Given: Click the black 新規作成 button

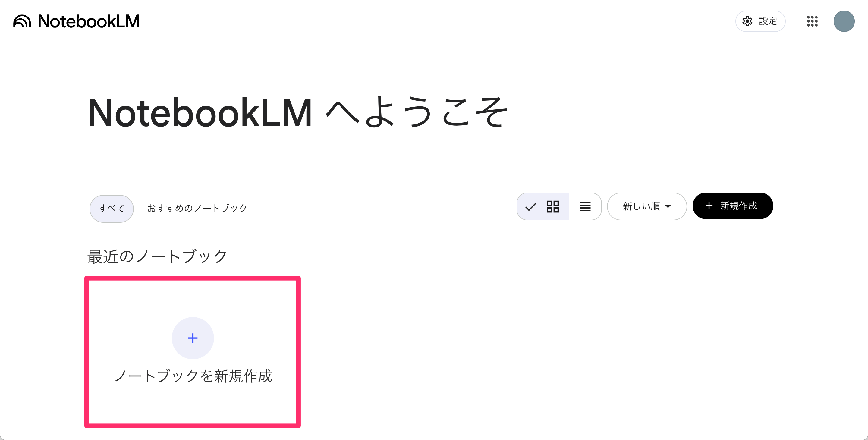Looking at the screenshot, I should click(x=733, y=206).
